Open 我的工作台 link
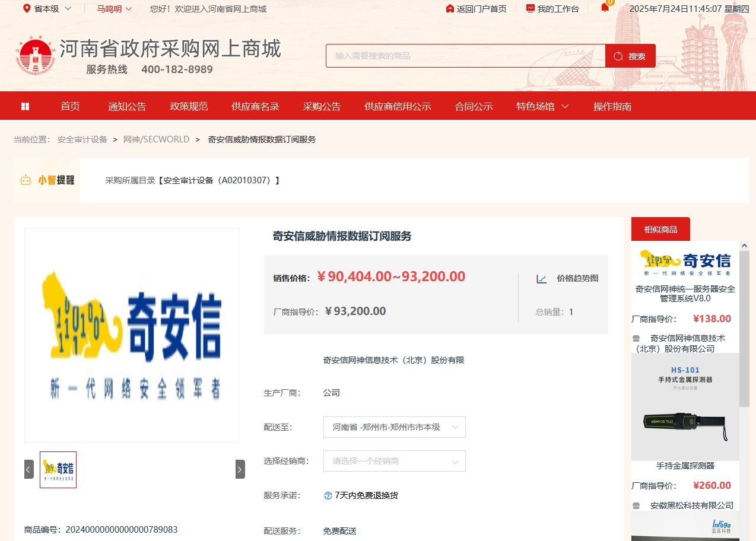The height and width of the screenshot is (541, 756). (558, 9)
